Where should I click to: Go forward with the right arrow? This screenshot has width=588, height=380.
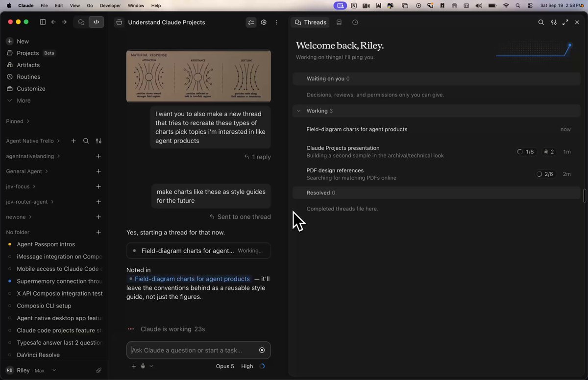click(x=64, y=22)
